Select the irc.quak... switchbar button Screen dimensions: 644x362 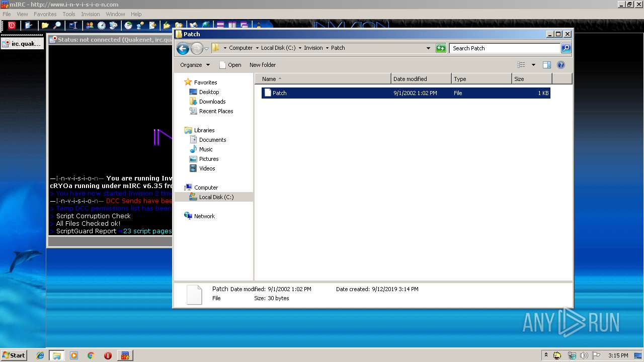pos(22,44)
